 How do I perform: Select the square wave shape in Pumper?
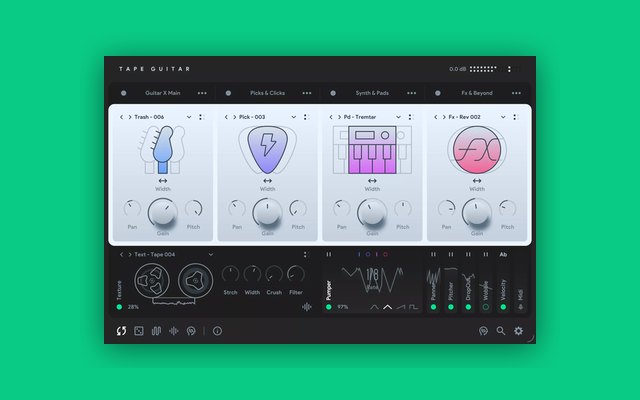[413, 307]
